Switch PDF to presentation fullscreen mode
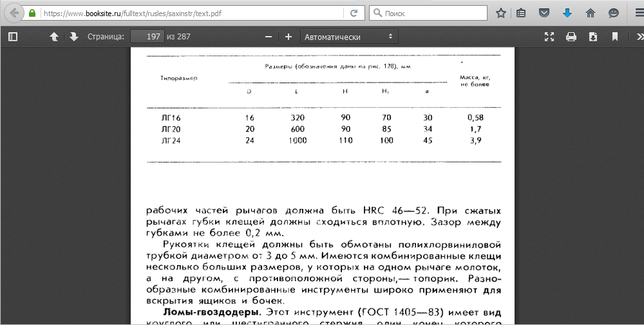This screenshot has width=644, height=325. (x=549, y=37)
